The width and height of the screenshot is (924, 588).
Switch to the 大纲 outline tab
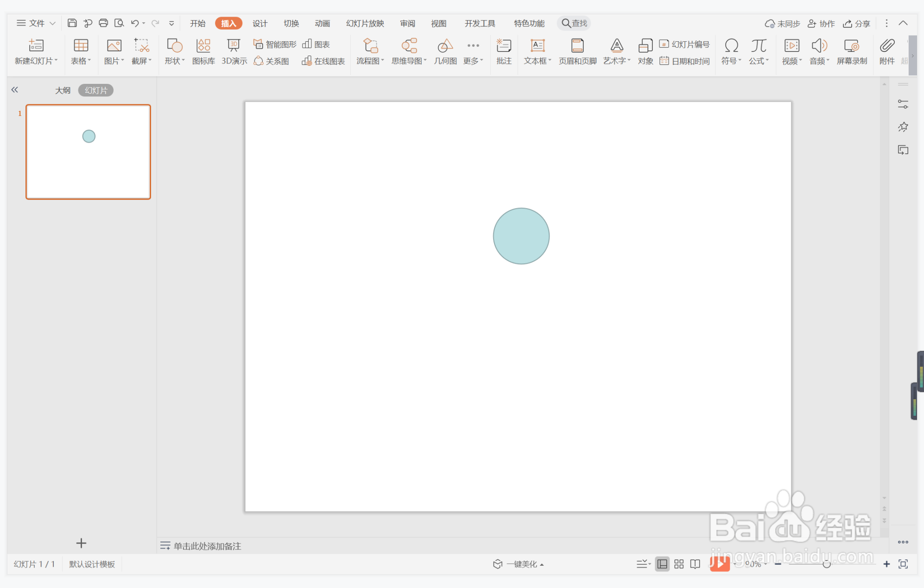click(x=63, y=90)
